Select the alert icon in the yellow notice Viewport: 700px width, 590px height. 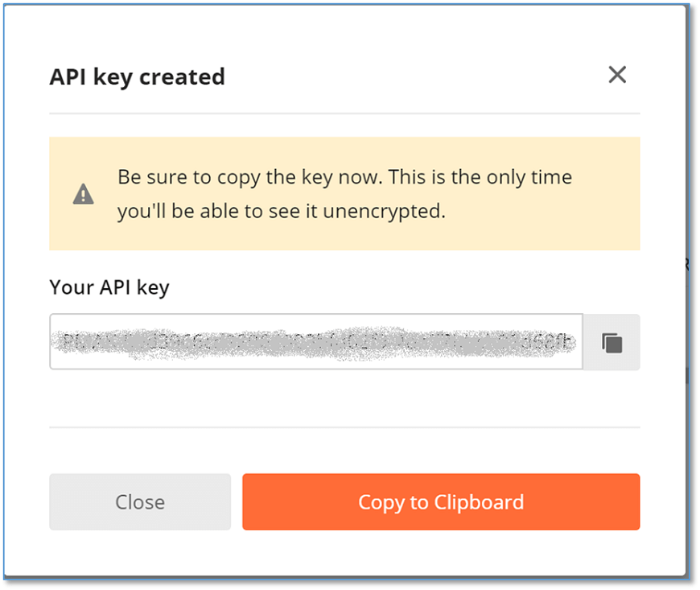pos(84,194)
